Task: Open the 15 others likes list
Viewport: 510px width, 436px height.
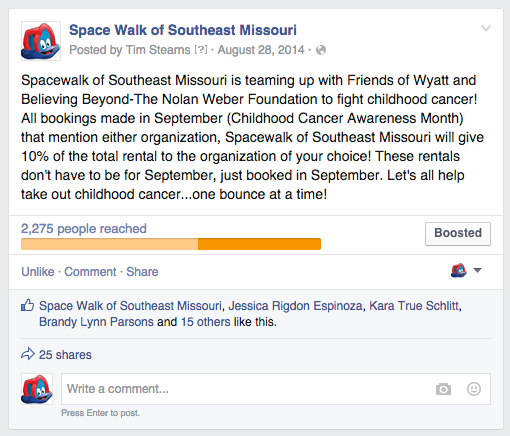Action: [x=205, y=322]
